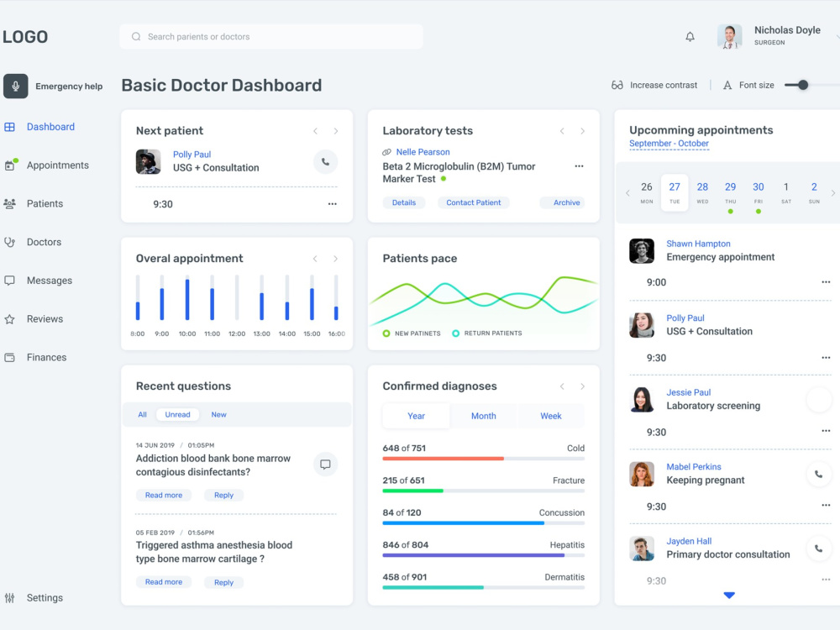840x630 pixels.
Task: Click the Dashboard grid icon in sidebar
Action: point(9,127)
